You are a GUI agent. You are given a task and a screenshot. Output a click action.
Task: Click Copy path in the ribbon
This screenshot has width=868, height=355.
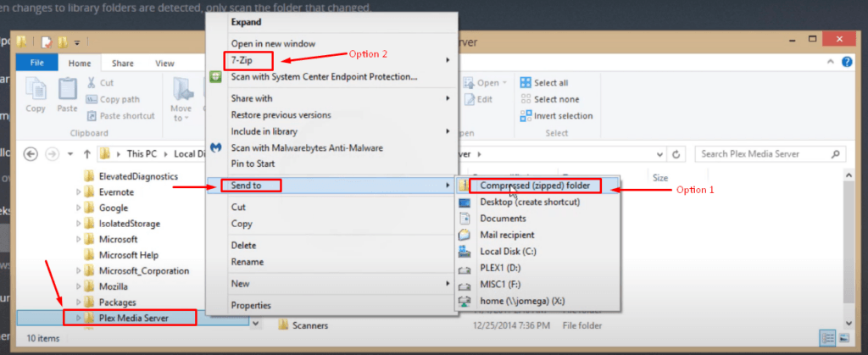pos(113,99)
